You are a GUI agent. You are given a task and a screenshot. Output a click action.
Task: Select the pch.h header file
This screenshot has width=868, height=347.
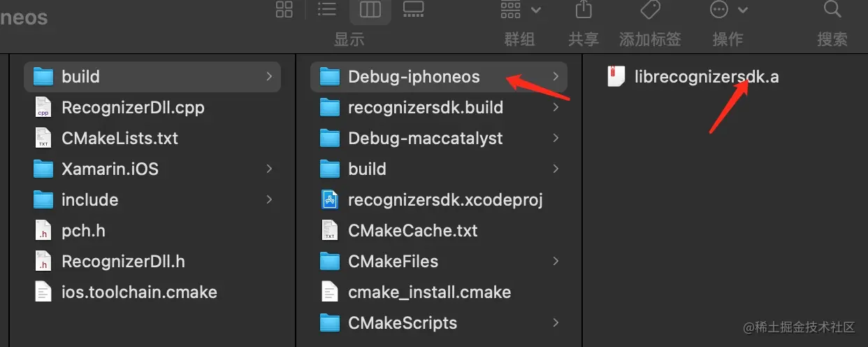[83, 230]
